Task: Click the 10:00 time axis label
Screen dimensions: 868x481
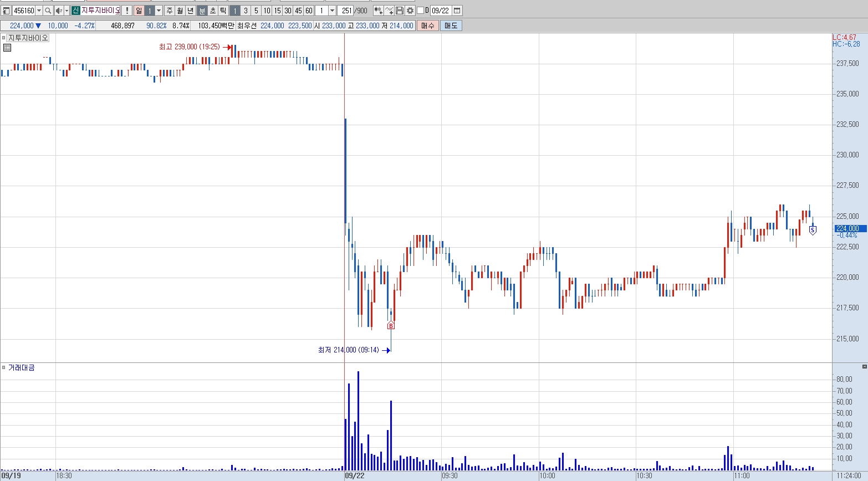Action: pyautogui.click(x=547, y=475)
